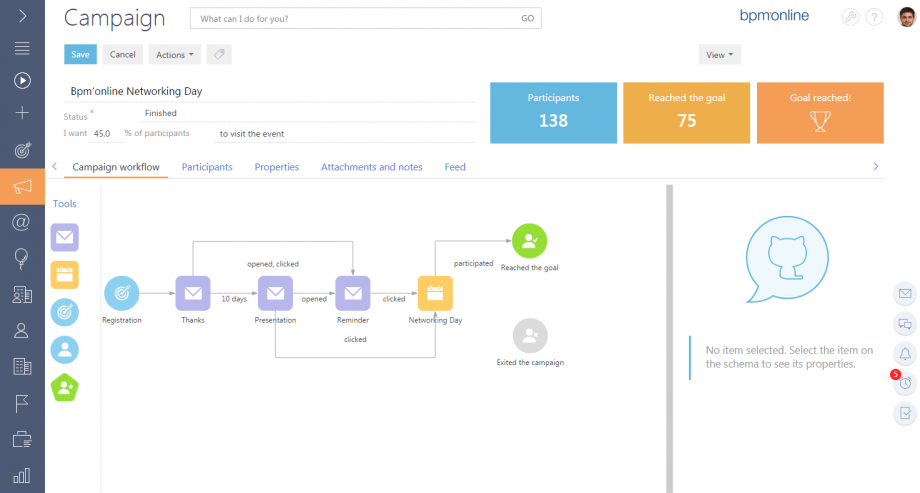This screenshot has height=493, width=920.
Task: Open the Attachments and notes tab
Action: click(371, 167)
